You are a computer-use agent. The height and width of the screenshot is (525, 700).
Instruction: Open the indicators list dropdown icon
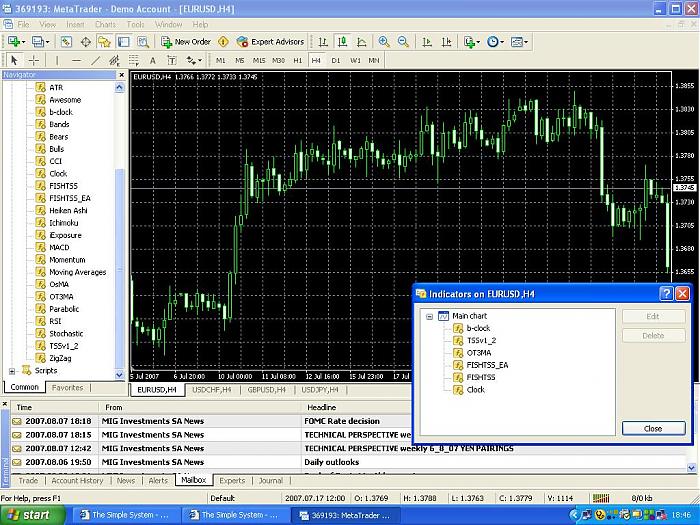click(471, 42)
